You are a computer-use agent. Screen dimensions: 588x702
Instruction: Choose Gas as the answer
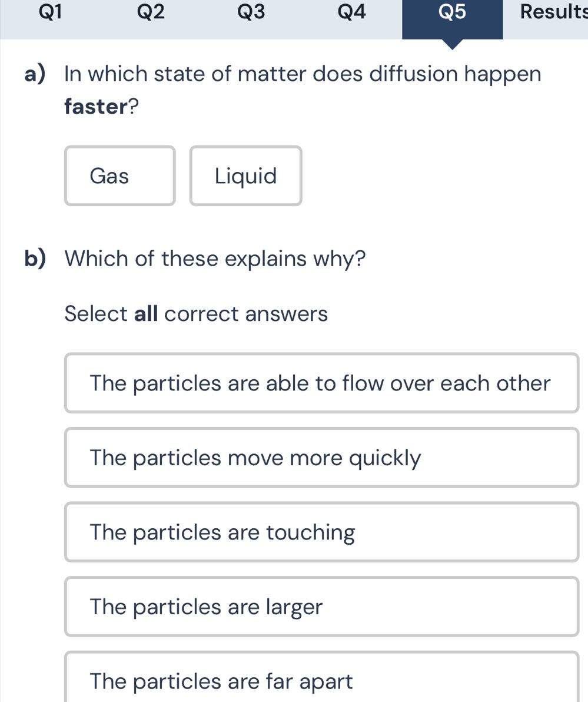[x=119, y=176]
